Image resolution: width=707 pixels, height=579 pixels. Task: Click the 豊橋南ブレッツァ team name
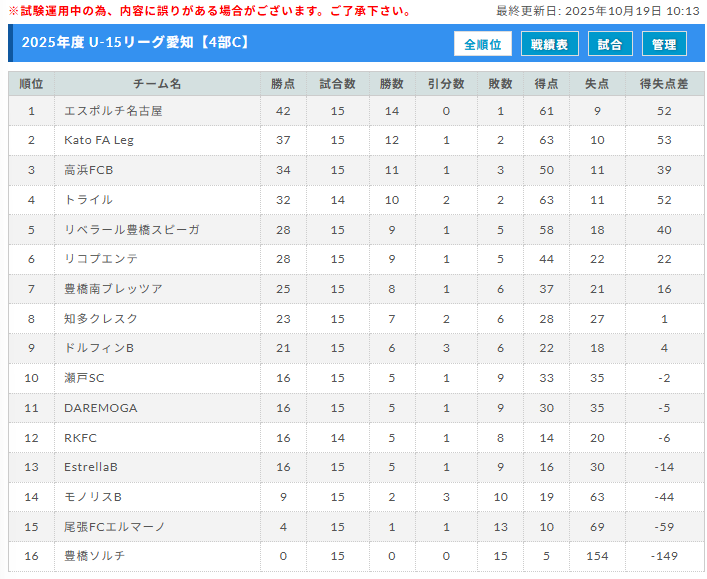pos(113,289)
